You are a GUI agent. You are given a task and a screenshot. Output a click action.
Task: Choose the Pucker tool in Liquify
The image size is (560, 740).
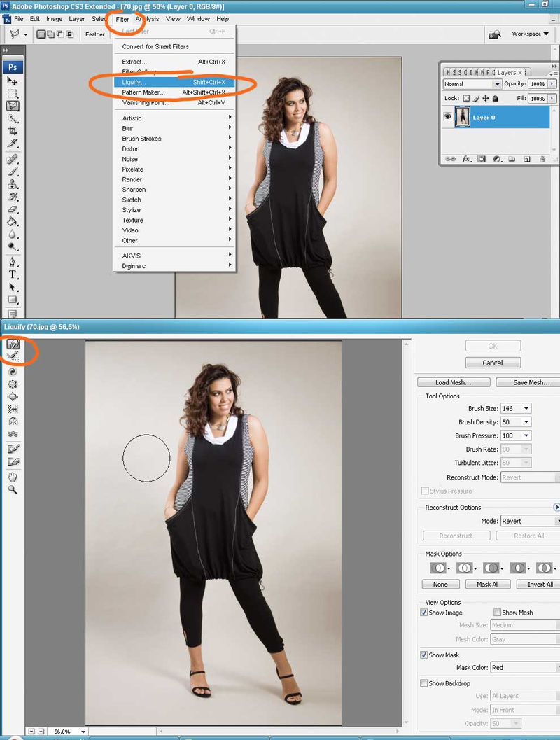13,384
